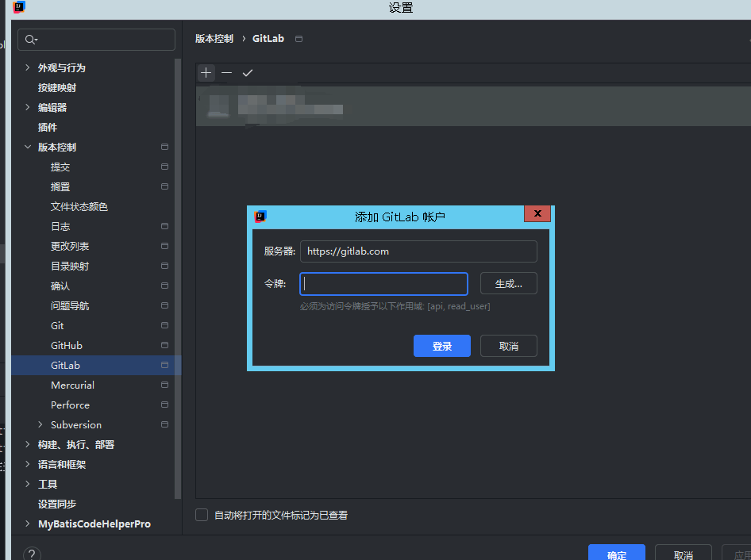Screen dimensions: 751x560
Task: Click 取消 in the settings window
Action: pos(683,554)
